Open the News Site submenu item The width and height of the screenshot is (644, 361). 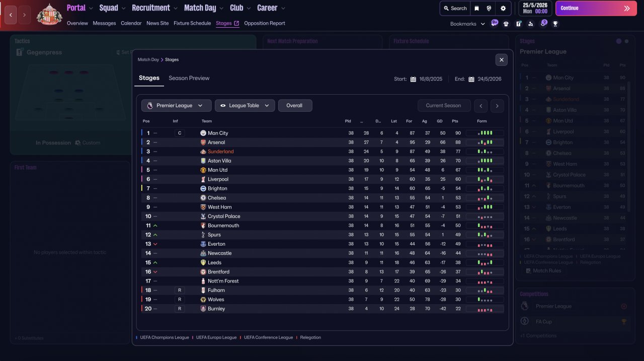coord(157,23)
